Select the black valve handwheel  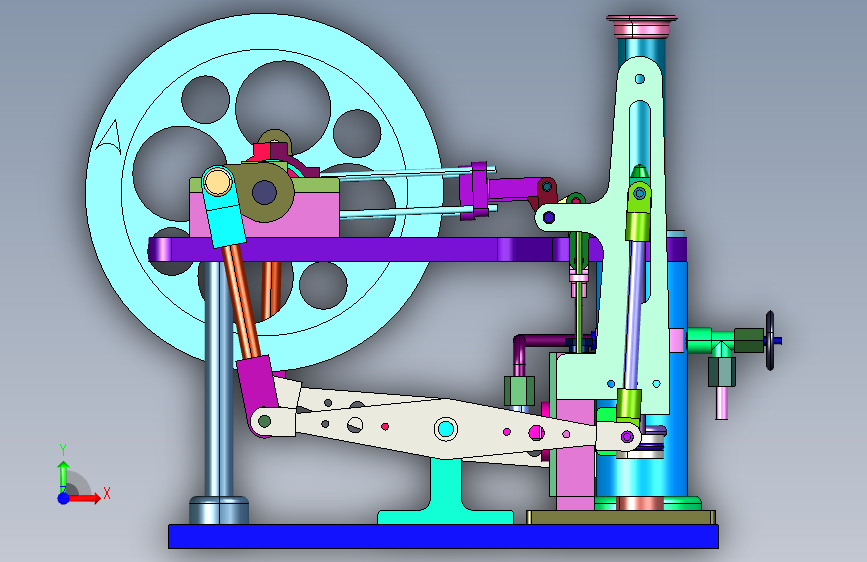click(770, 340)
